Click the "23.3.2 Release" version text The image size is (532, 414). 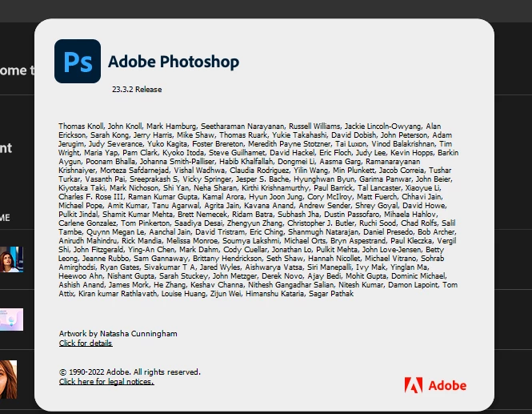(137, 90)
